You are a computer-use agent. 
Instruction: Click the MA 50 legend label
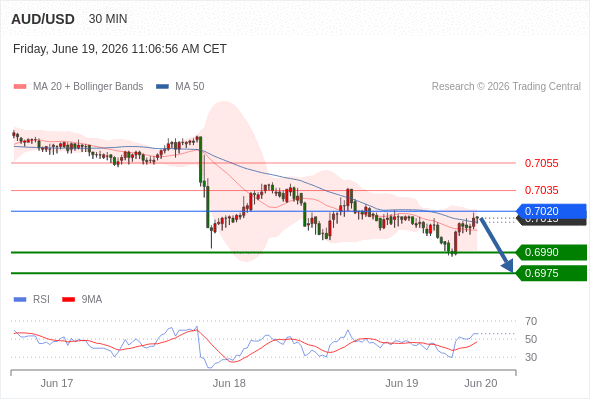(x=190, y=87)
